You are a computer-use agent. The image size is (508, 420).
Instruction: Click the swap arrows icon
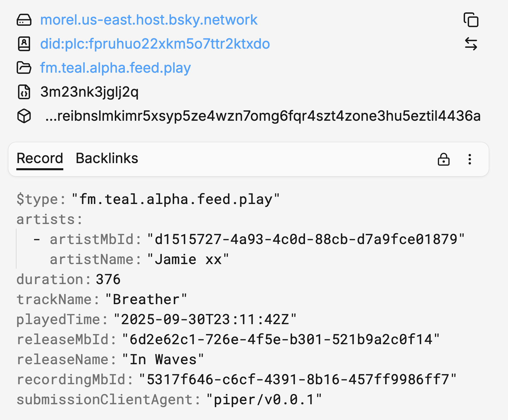pos(471,44)
